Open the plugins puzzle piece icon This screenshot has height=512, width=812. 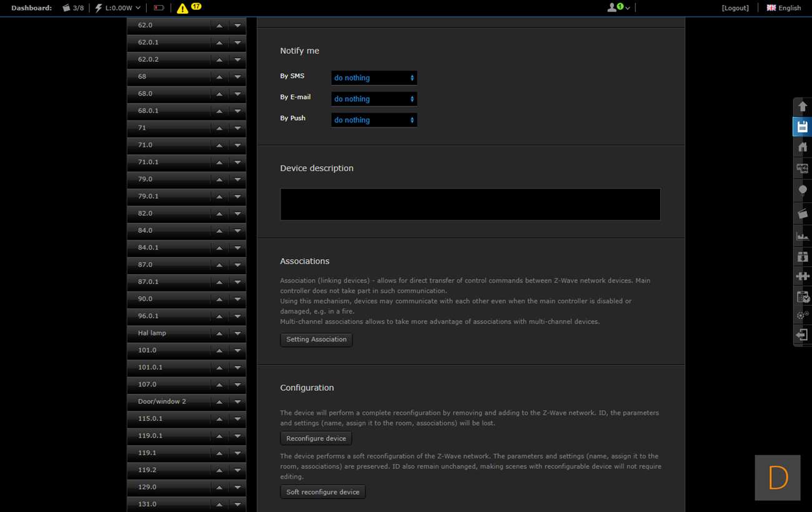pos(803,276)
